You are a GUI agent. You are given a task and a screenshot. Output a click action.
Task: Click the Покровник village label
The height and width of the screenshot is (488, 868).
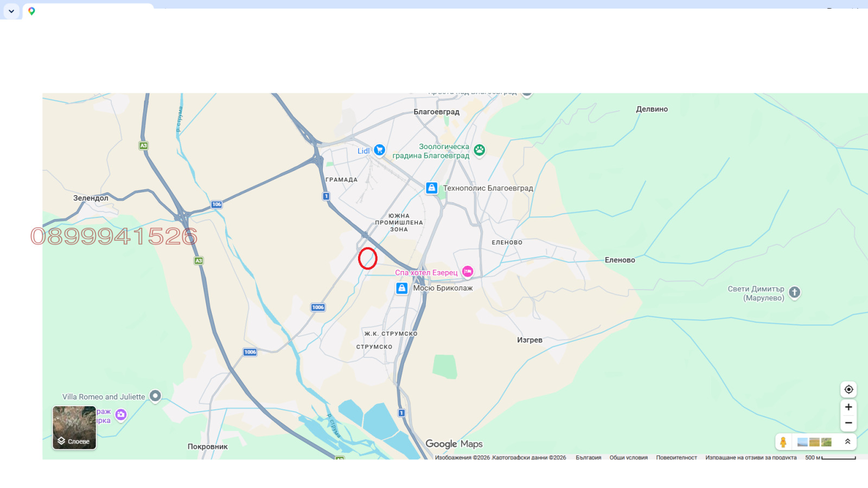tap(207, 447)
